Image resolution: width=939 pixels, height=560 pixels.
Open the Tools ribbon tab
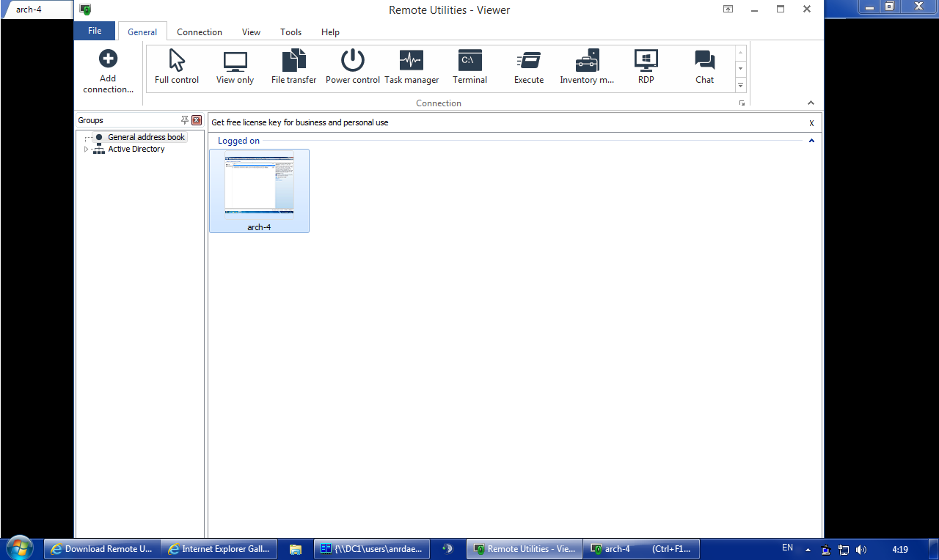pos(291,32)
